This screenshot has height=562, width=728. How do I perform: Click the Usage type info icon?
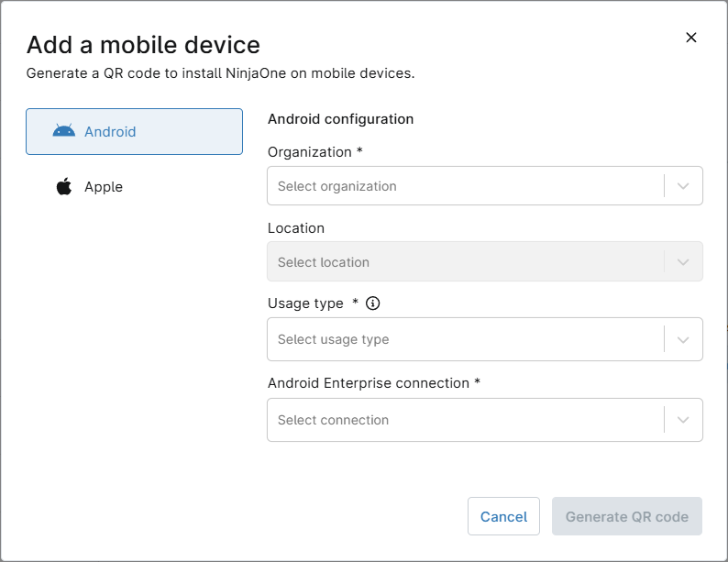click(x=373, y=303)
